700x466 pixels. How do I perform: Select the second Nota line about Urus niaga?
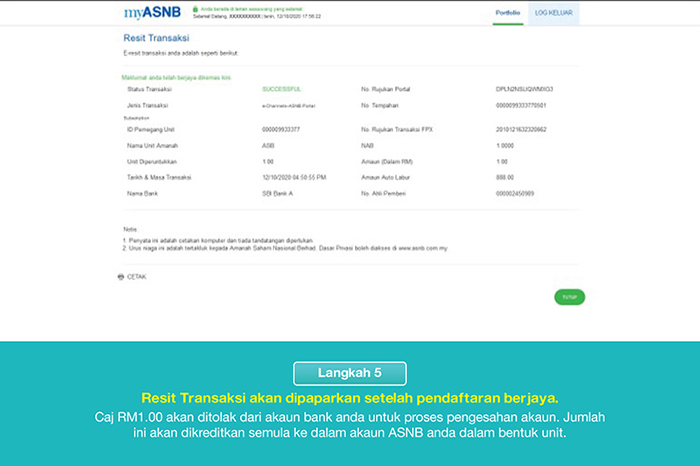(x=285, y=248)
